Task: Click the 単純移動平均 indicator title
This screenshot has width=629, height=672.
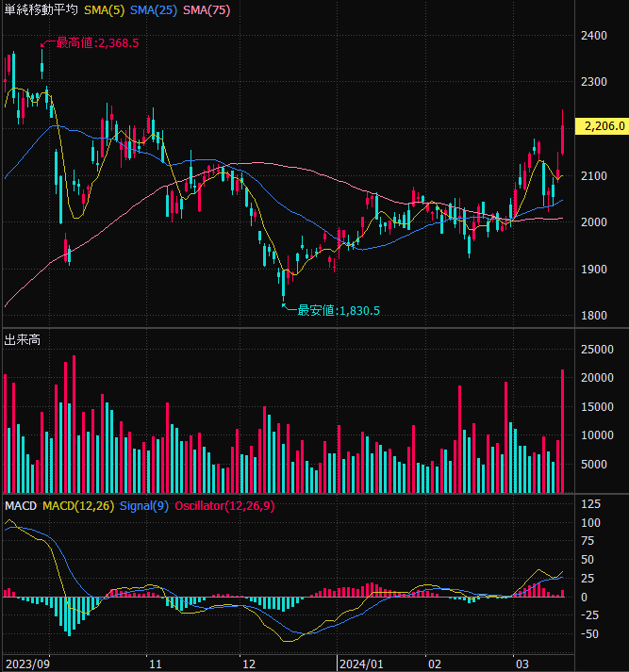Action: click(x=41, y=9)
